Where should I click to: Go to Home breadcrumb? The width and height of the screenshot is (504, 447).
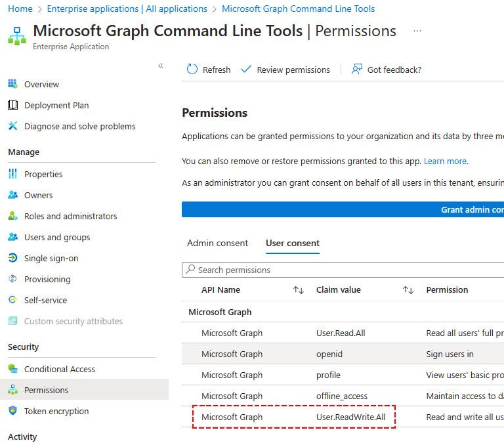(20, 9)
